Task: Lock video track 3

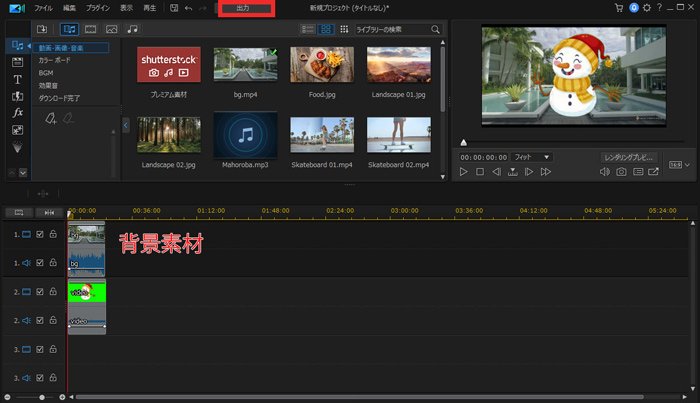Action: (x=53, y=349)
